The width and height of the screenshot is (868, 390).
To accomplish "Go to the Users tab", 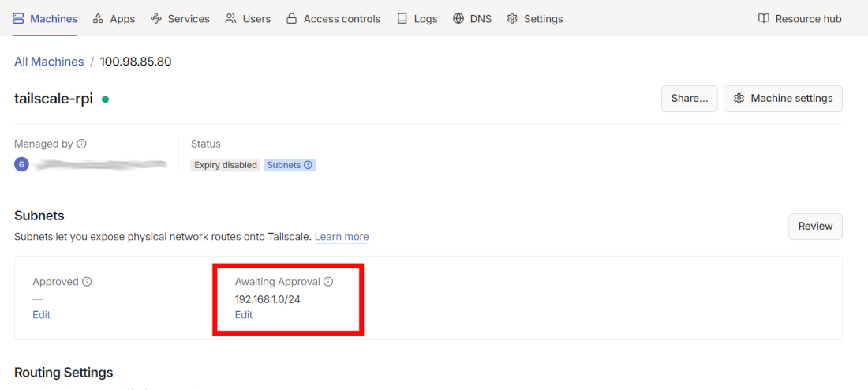I will [x=248, y=19].
